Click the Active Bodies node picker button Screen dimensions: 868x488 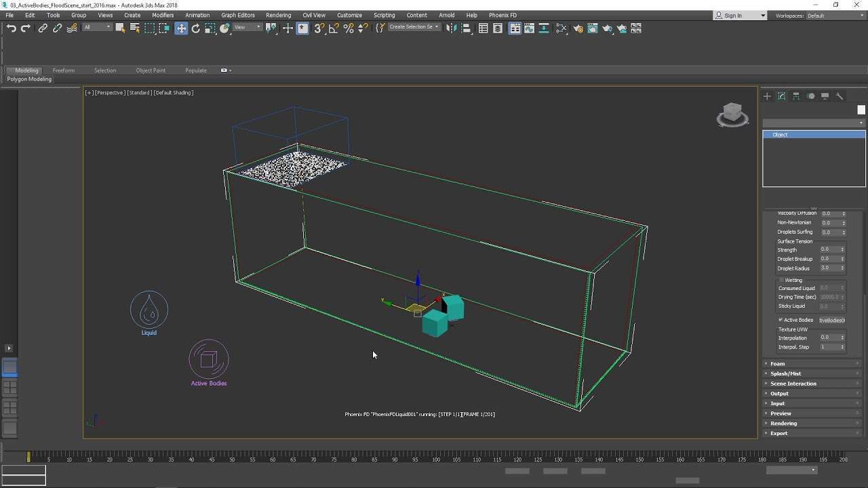(831, 320)
